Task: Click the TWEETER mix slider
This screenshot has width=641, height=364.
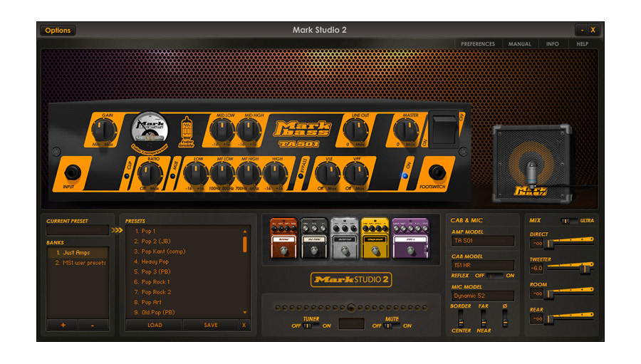Action: tap(570, 267)
